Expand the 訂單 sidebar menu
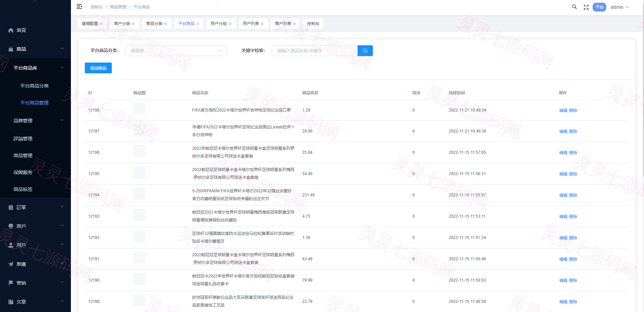The height and width of the screenshot is (312, 644). [35, 207]
